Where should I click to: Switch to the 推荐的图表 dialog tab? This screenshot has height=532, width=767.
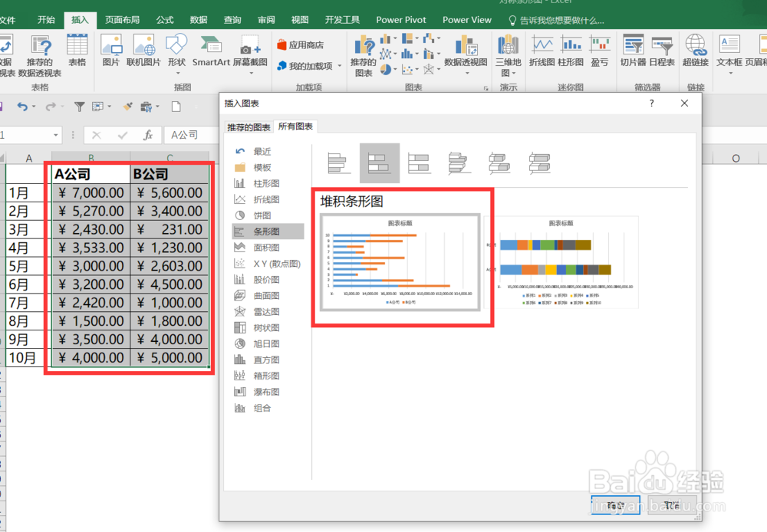[x=249, y=127]
